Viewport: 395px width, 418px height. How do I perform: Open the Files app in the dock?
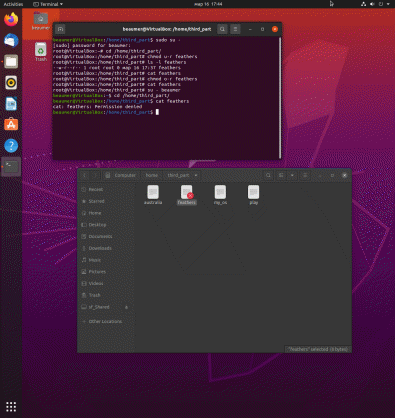[x=11, y=62]
